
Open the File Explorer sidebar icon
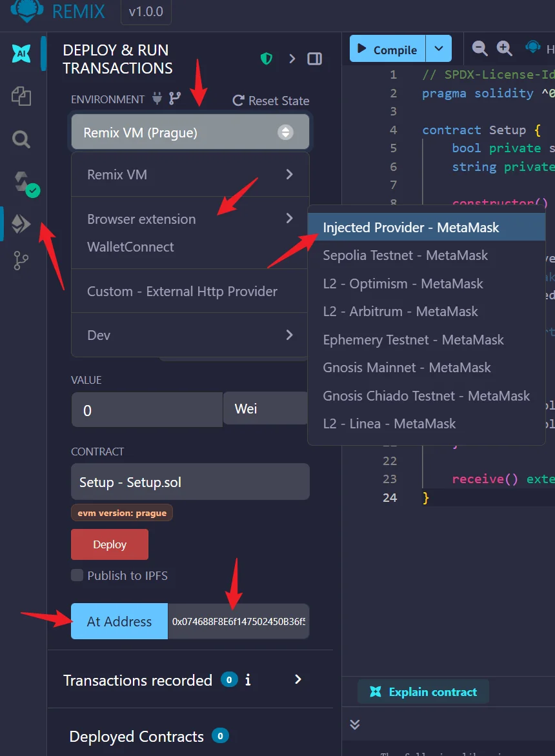(x=21, y=97)
